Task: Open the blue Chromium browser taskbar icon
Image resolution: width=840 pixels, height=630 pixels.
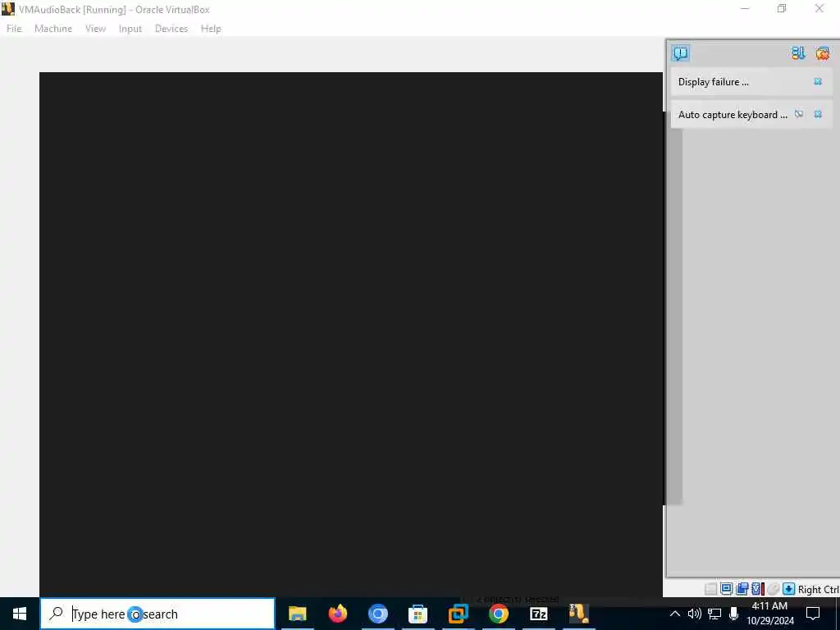Action: tap(377, 614)
